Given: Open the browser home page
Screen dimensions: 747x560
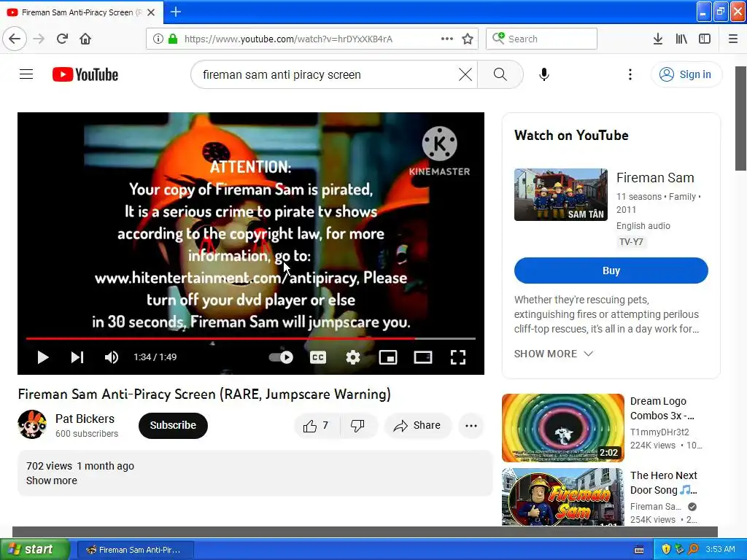Looking at the screenshot, I should click(85, 39).
